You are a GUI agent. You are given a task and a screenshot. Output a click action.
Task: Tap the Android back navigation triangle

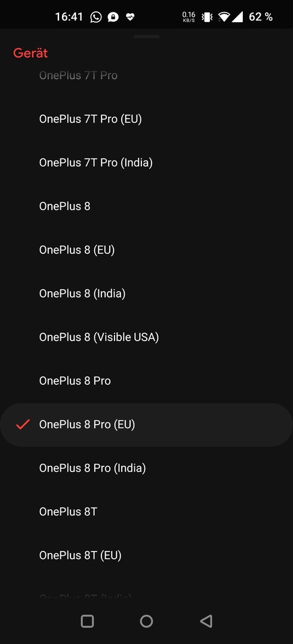pos(206,621)
